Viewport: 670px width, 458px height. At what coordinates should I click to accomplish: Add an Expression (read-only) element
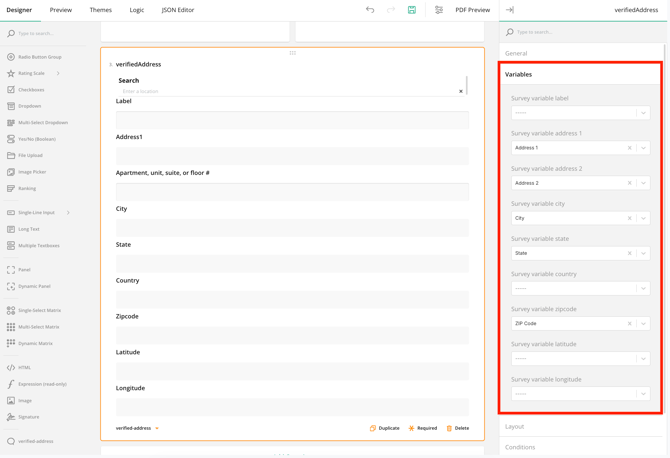(37, 384)
